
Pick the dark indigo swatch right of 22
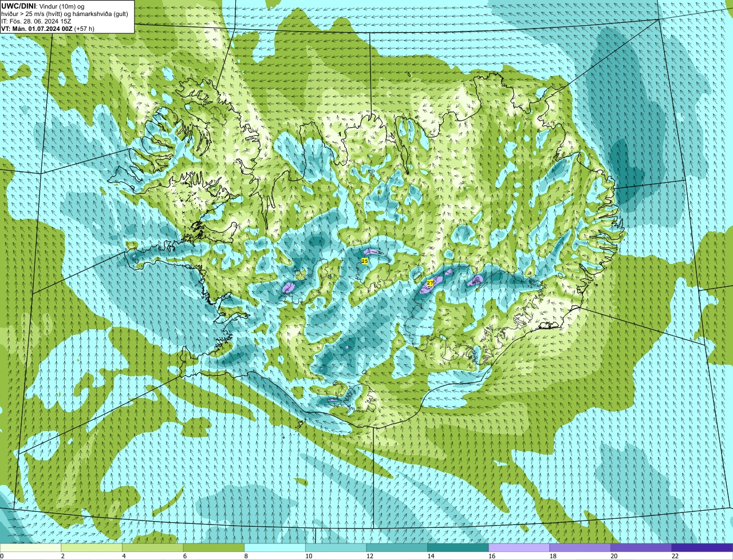[702, 547]
